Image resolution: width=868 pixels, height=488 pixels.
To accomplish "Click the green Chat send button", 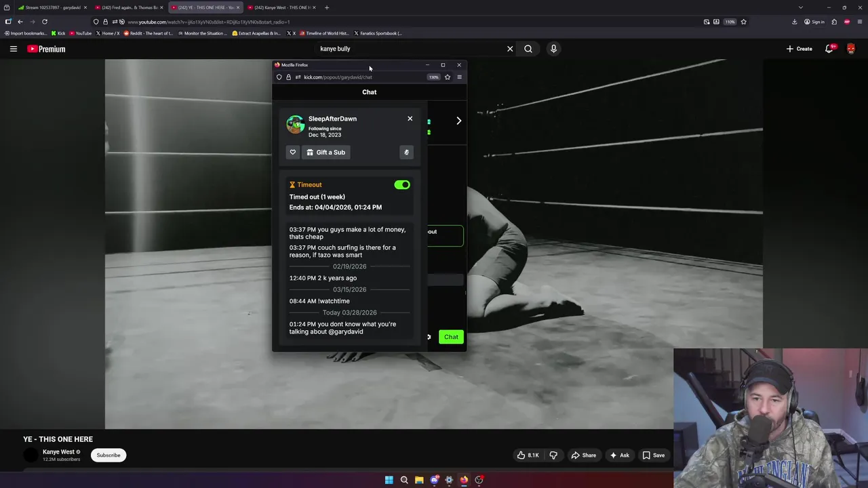I will 451,337.
